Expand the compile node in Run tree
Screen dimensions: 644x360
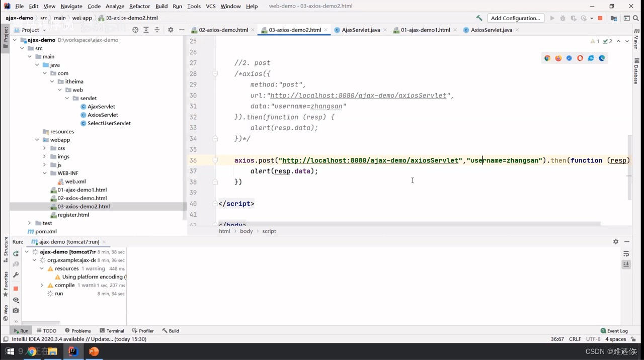pyautogui.click(x=42, y=285)
